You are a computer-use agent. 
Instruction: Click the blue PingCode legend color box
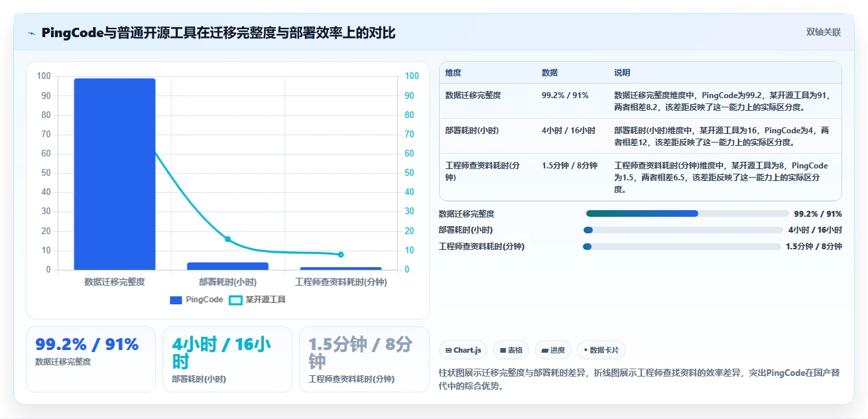[x=176, y=300]
